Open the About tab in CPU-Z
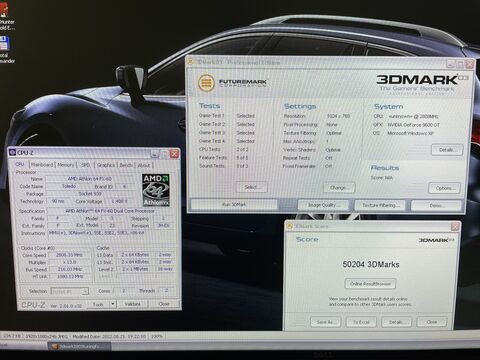 click(144, 165)
